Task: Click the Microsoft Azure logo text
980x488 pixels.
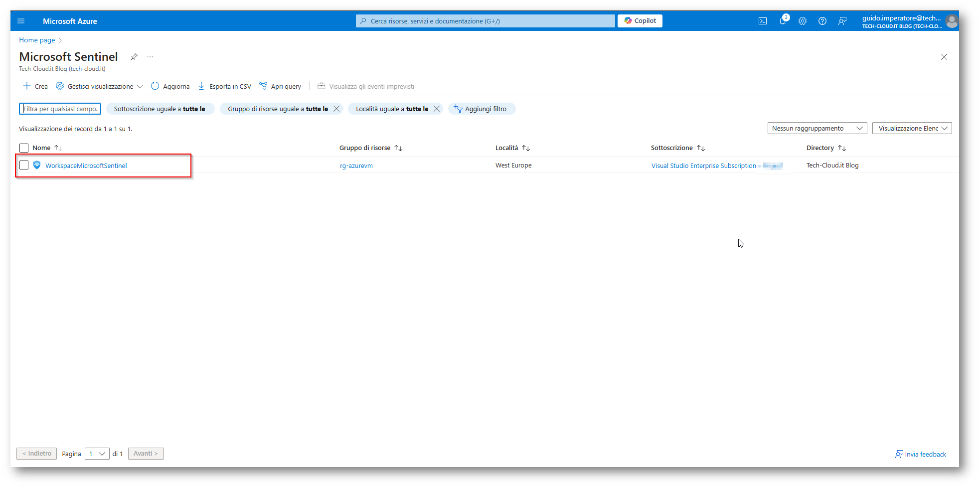Action: click(x=70, y=21)
